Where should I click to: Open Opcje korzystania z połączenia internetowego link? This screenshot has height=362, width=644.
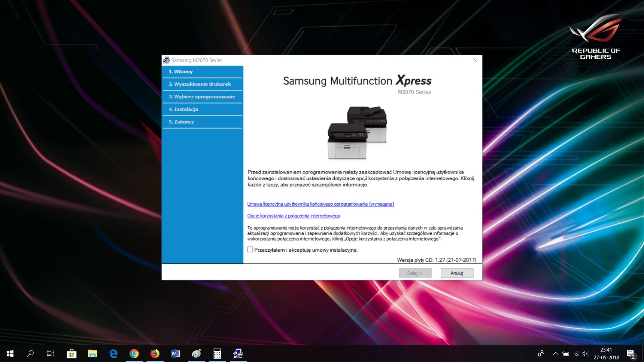point(294,216)
